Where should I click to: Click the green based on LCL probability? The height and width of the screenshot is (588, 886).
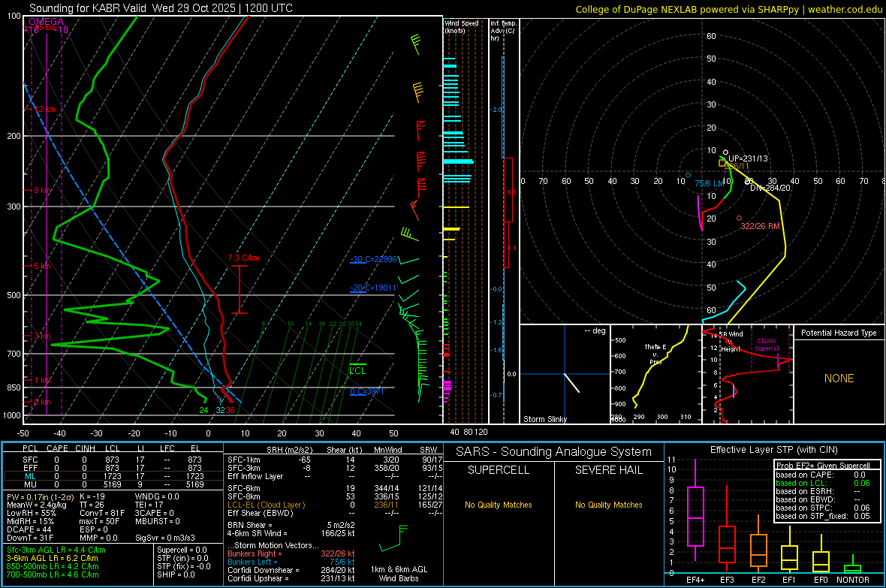point(823,483)
